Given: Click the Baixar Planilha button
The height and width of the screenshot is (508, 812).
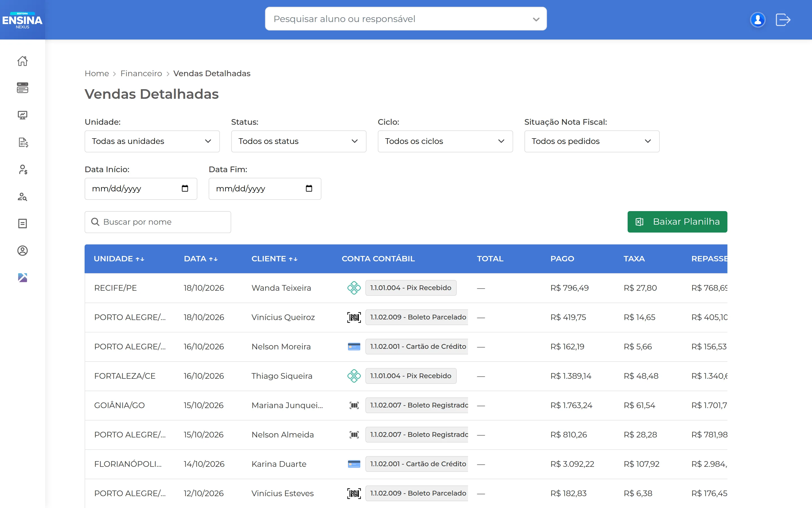Looking at the screenshot, I should point(678,222).
